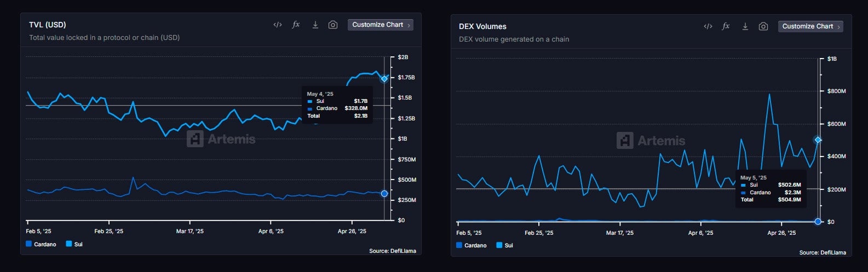The width and height of the screenshot is (868, 272).
Task: Download the TVL chart data
Action: coord(315,25)
